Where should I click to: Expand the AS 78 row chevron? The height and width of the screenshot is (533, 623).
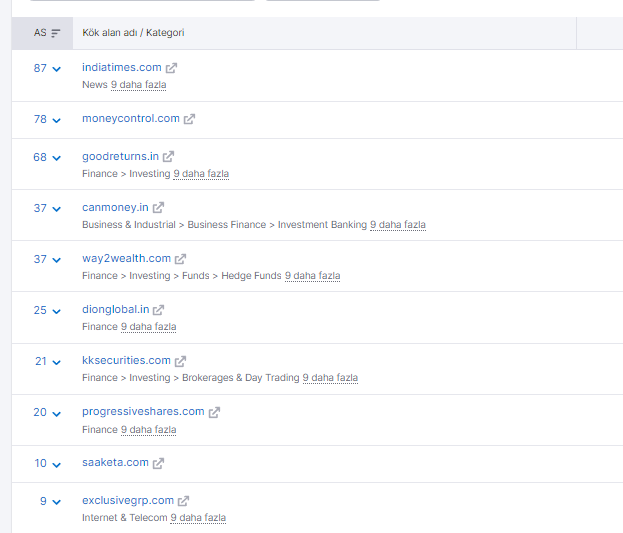[56, 120]
